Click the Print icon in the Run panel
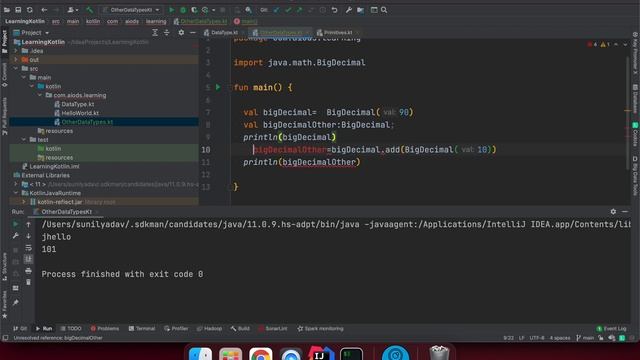The image size is (640, 360). [x=28, y=271]
